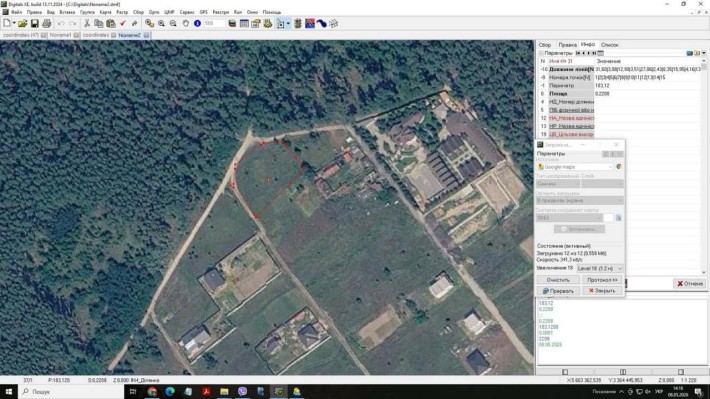Screen dimensions: 710x399
Task: Switch to the Сбор panel tab
Action: coord(545,45)
